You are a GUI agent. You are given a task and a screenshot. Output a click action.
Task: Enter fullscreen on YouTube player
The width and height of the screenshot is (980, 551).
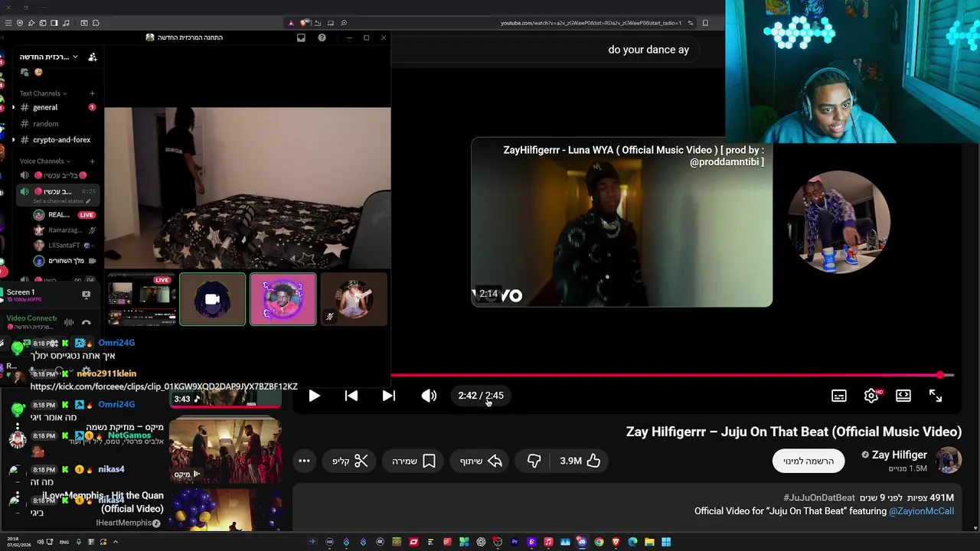(x=936, y=396)
